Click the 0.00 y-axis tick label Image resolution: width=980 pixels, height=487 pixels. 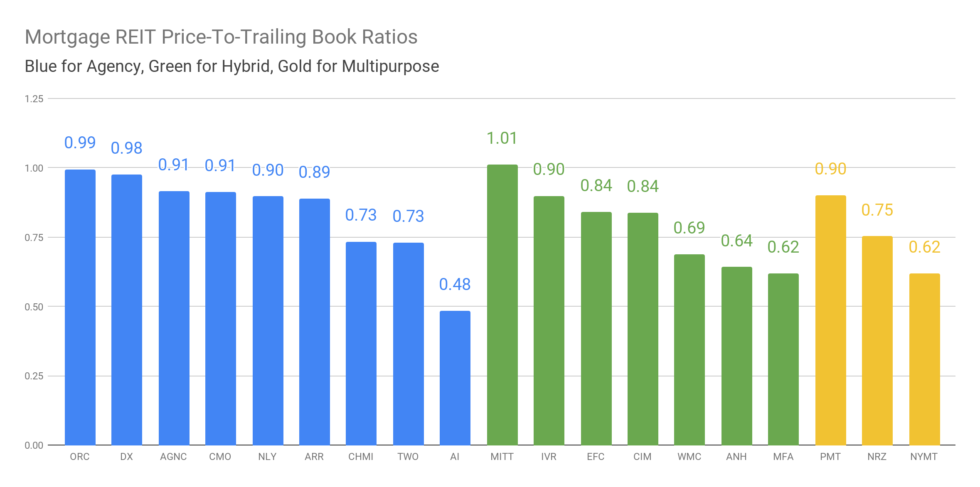(34, 445)
